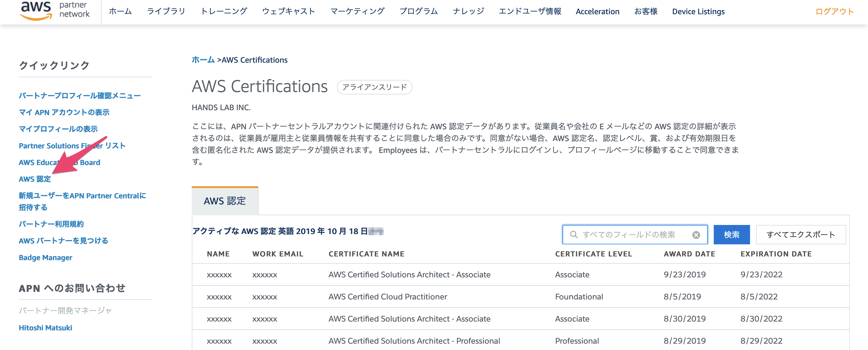Clear the search field with X icon
Viewport: 868px width, 350px height.
click(696, 235)
